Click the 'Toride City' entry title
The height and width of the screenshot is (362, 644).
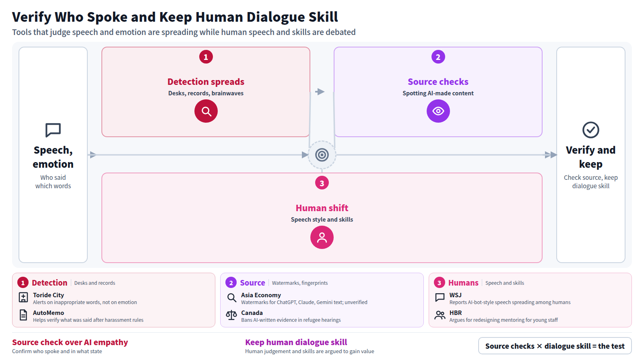pos(48,295)
